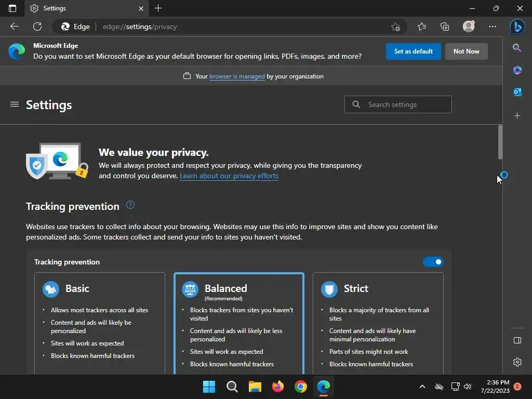This screenshot has height=399, width=532.
Task: Select the Basic tracking prevention card
Action: (x=99, y=323)
